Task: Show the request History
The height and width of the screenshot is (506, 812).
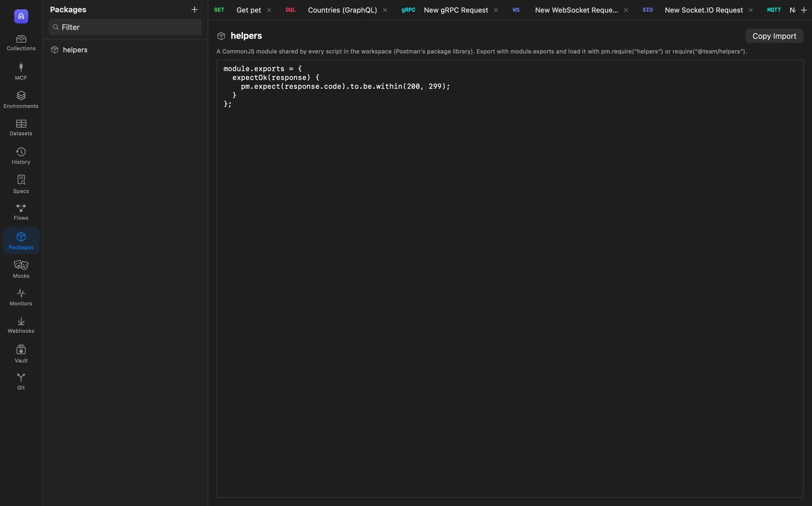Action: [x=21, y=156]
